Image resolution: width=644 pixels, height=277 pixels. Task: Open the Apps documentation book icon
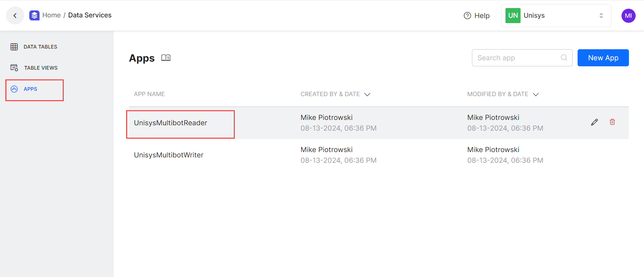point(166,58)
